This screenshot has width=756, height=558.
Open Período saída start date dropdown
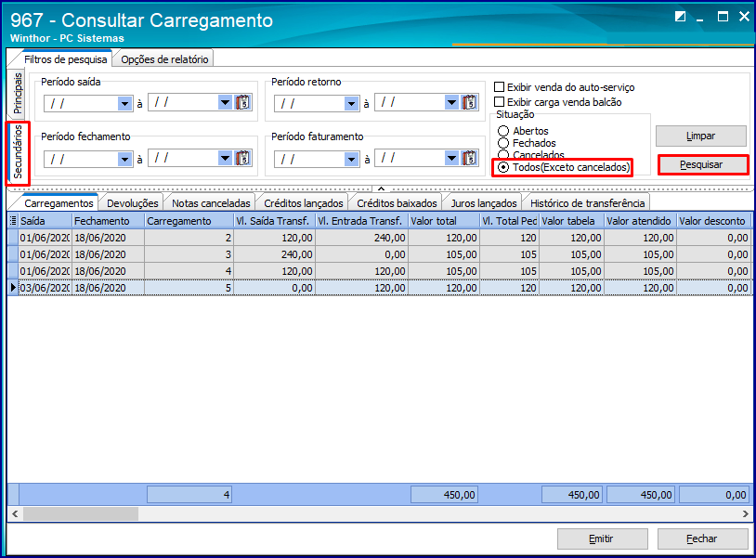tap(124, 104)
